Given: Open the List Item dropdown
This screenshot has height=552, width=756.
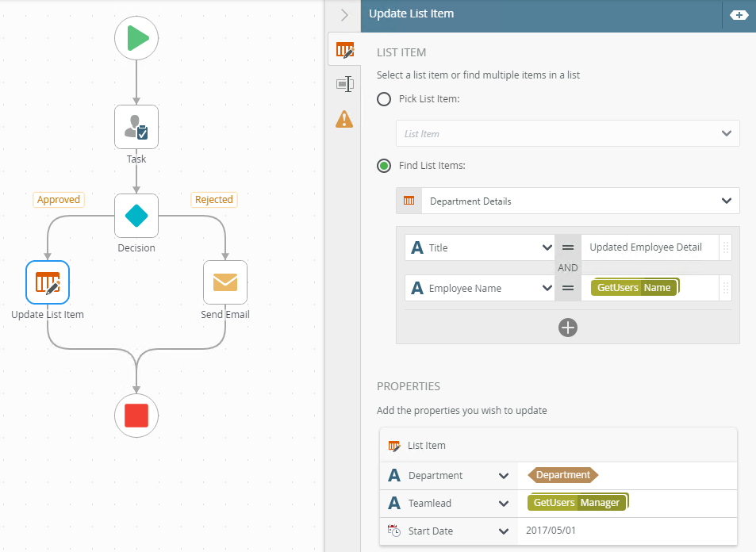Looking at the screenshot, I should [x=567, y=134].
